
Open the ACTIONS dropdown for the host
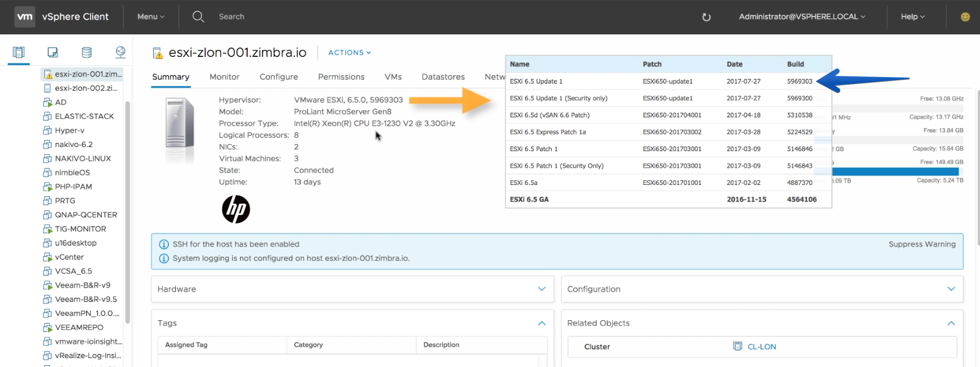[x=350, y=53]
